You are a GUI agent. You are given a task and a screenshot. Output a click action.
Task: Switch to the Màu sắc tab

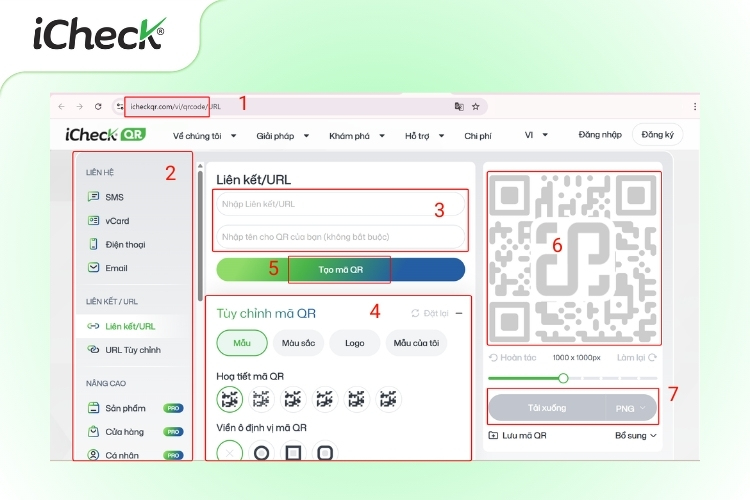(x=298, y=343)
